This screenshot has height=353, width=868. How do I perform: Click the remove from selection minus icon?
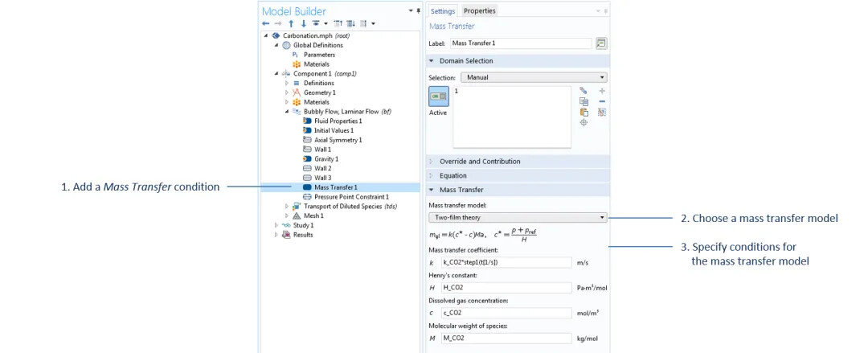pyautogui.click(x=602, y=101)
